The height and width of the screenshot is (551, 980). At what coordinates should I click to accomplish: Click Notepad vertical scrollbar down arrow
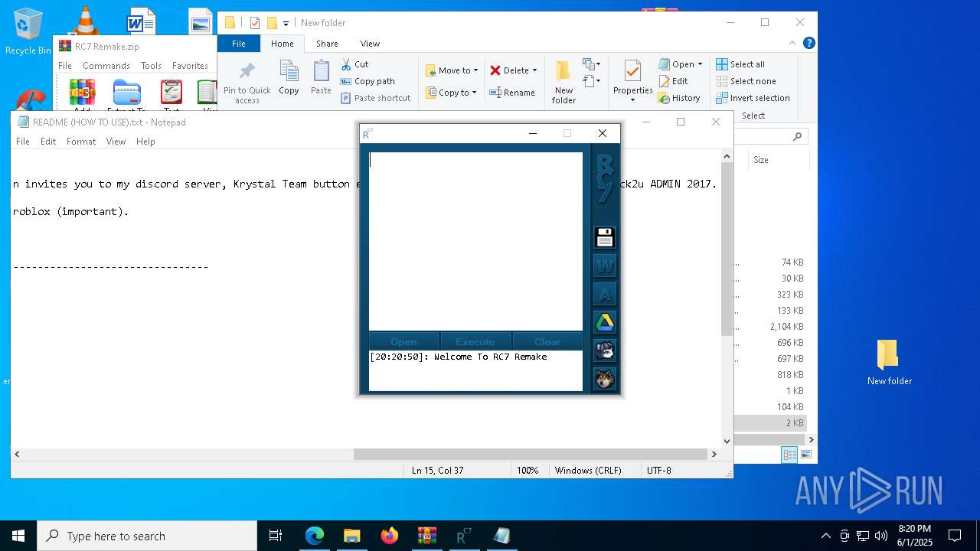[x=727, y=441]
